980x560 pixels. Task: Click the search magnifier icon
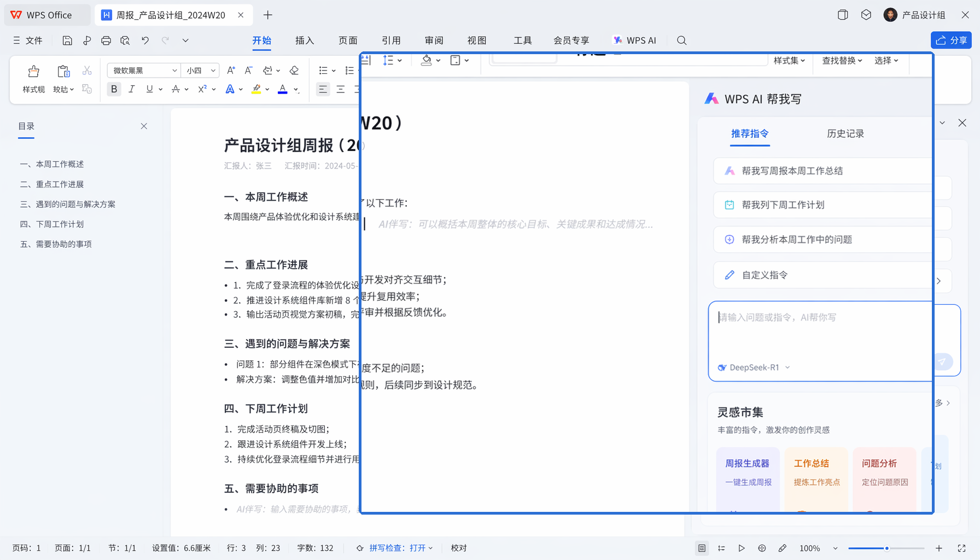[681, 40]
